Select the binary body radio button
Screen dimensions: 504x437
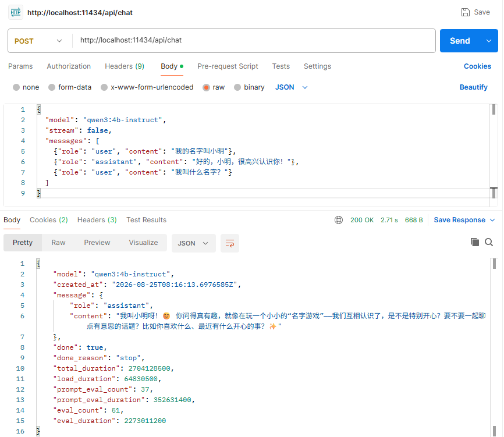237,87
